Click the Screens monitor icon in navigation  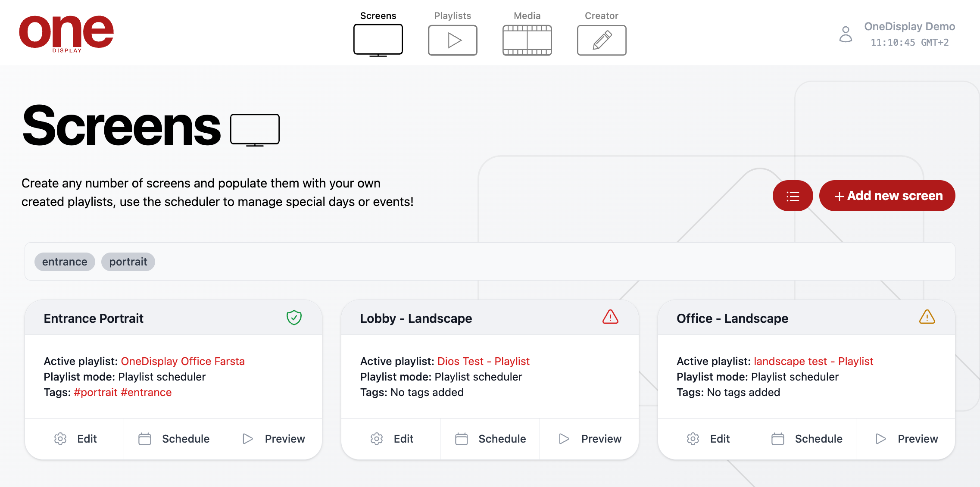378,40
